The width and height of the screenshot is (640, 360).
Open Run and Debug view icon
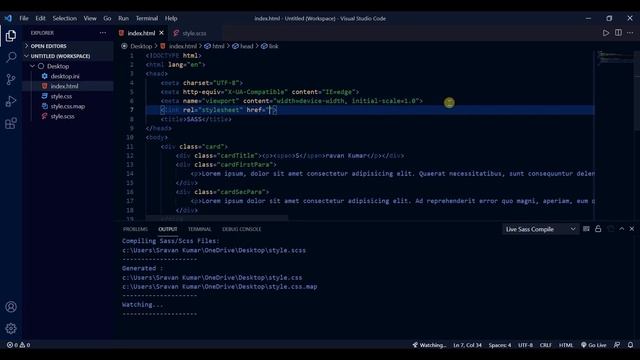11,101
